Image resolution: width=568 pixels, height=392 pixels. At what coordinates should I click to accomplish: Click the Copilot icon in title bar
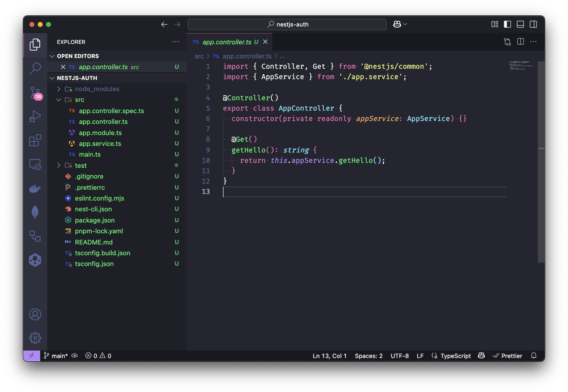pyautogui.click(x=397, y=24)
